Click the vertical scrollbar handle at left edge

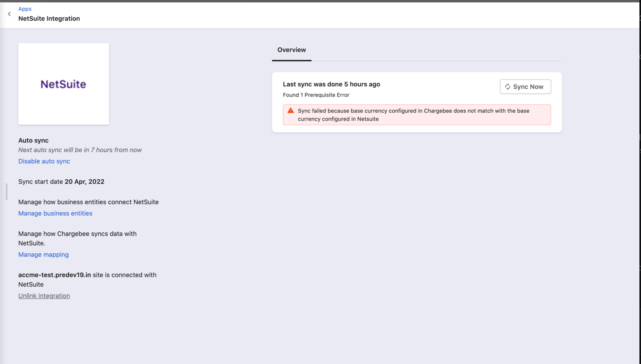point(7,192)
